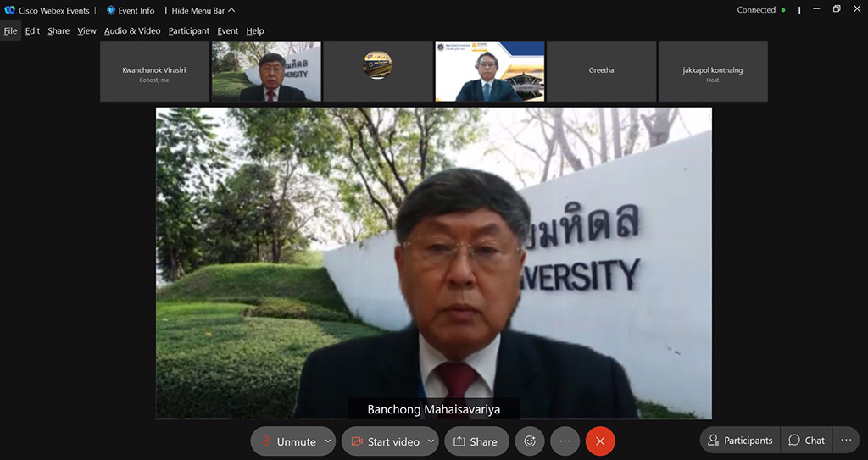Click the red leave meeting button
Screen dimensions: 868x460
(x=600, y=441)
